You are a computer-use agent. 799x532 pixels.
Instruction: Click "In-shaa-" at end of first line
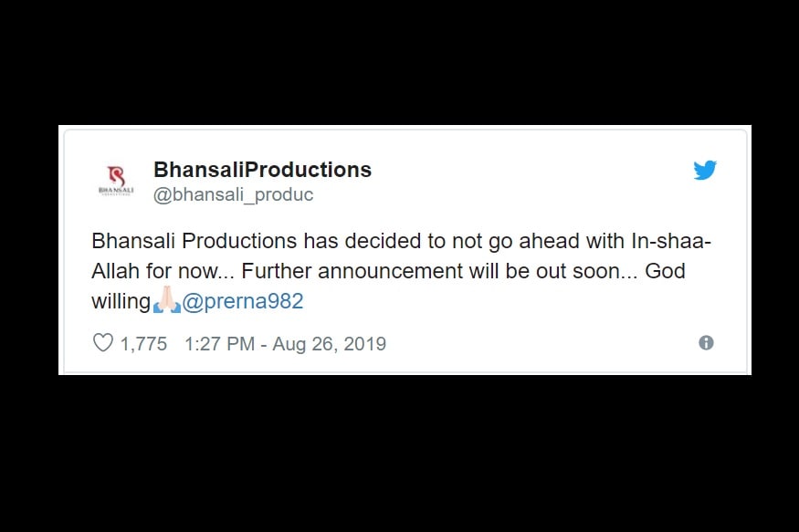tap(671, 241)
